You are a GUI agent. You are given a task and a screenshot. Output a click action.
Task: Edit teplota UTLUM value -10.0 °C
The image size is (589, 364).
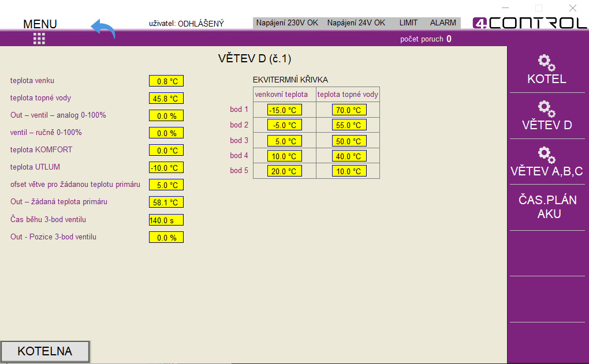(166, 168)
